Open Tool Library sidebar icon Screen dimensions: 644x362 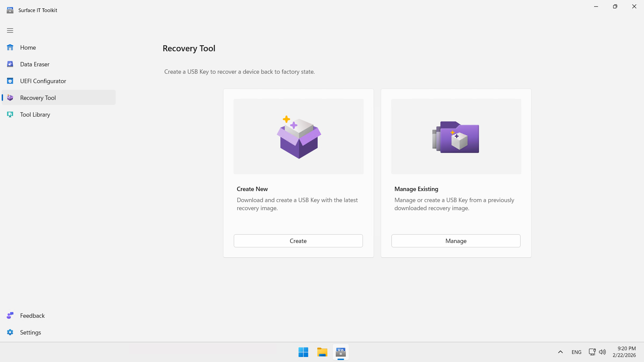click(x=10, y=115)
